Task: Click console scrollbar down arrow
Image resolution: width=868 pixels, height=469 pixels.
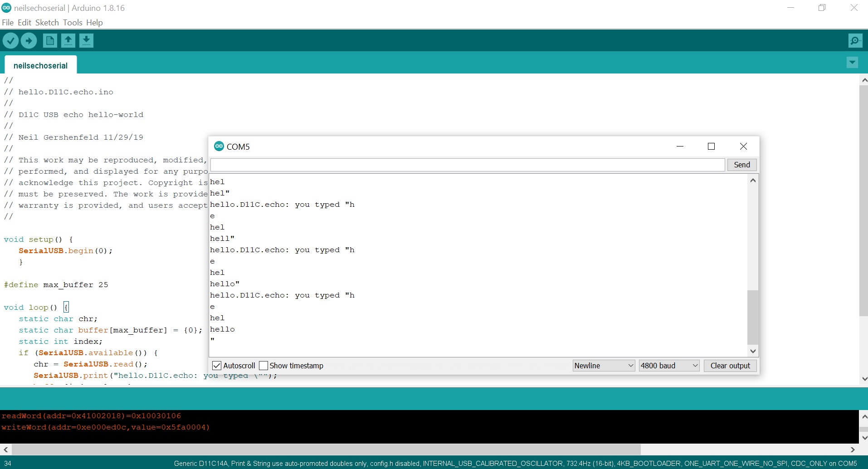Action: [863, 438]
